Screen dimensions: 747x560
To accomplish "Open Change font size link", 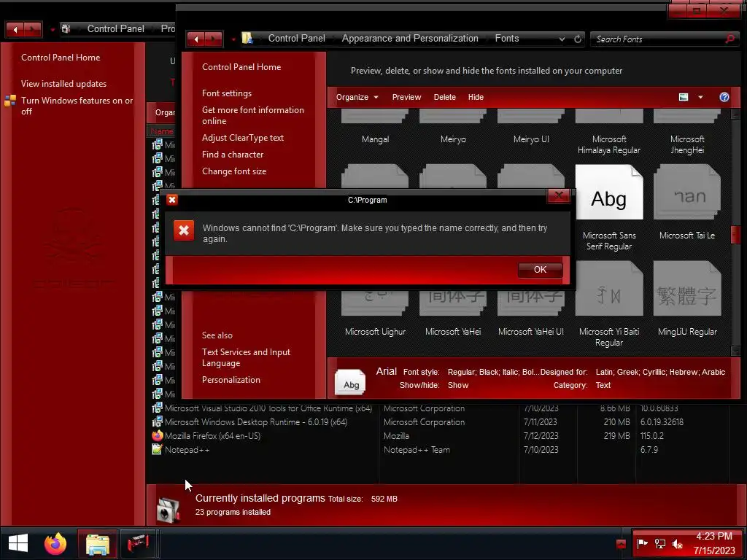I will click(x=234, y=171).
